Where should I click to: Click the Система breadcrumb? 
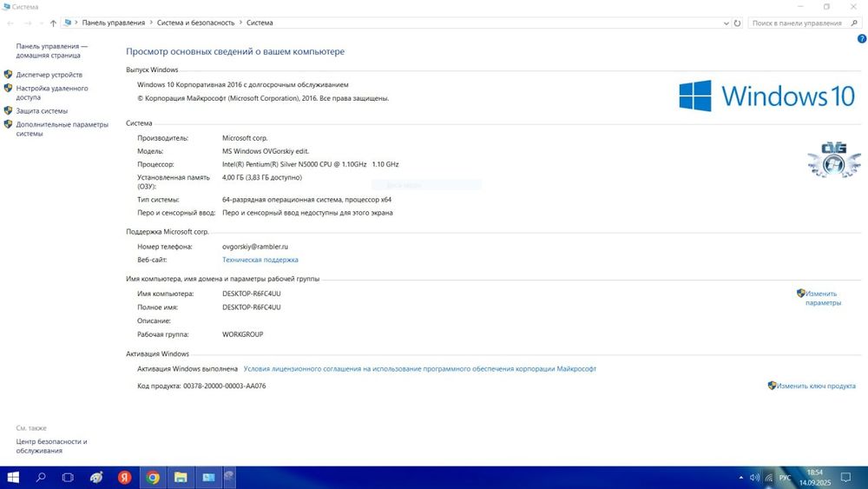pos(260,23)
